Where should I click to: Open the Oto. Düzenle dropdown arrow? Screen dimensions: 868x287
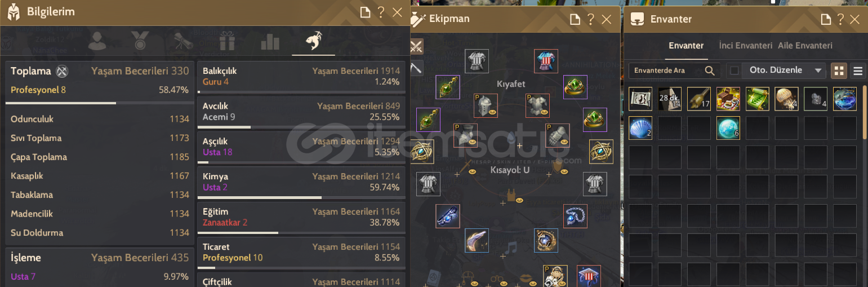817,70
